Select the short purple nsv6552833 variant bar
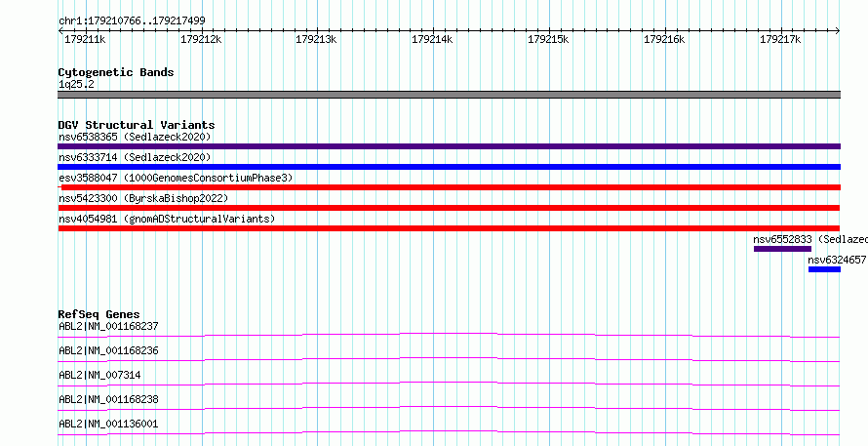This screenshot has width=868, height=446. pyautogui.click(x=782, y=249)
